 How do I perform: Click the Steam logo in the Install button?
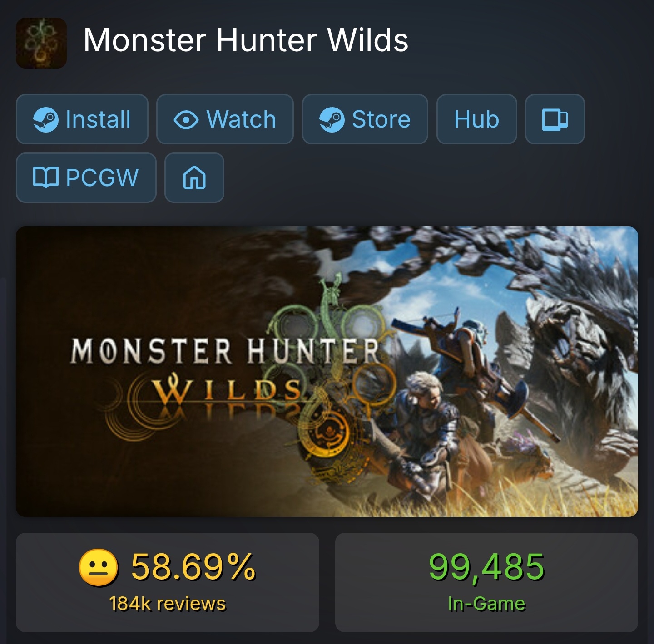pyautogui.click(x=46, y=119)
